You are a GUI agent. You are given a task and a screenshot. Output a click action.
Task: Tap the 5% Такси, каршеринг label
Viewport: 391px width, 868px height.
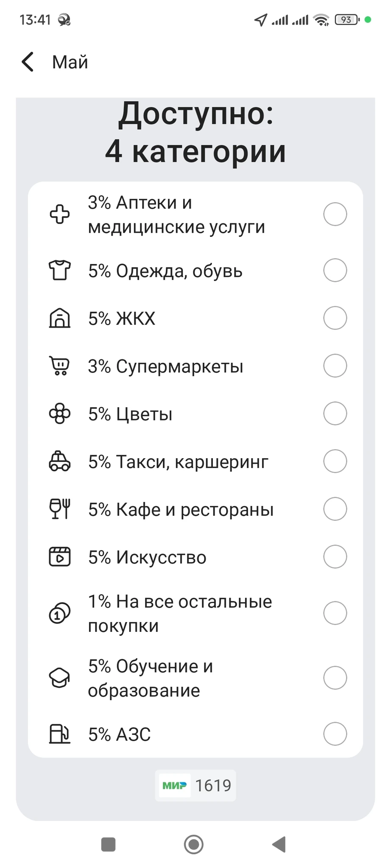178,462
